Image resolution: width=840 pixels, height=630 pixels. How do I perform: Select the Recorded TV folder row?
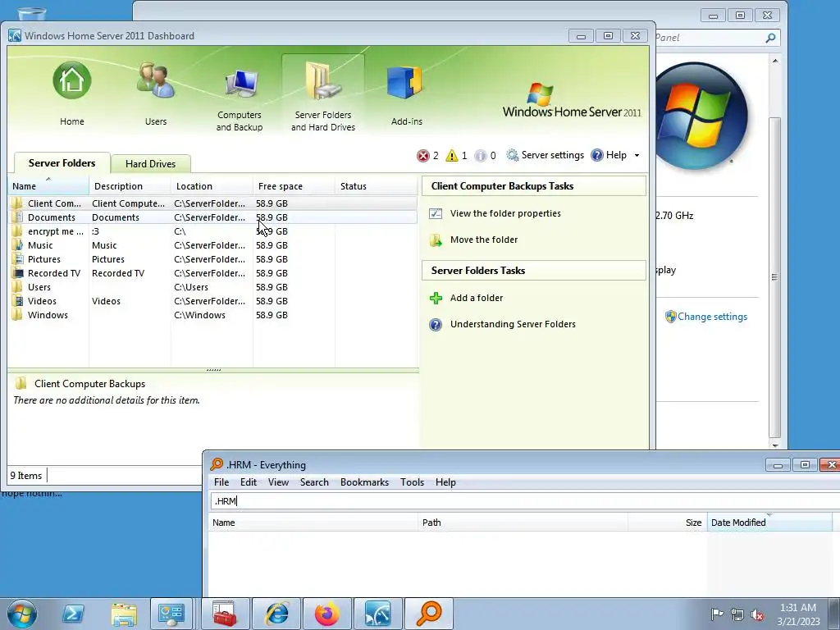click(x=212, y=272)
